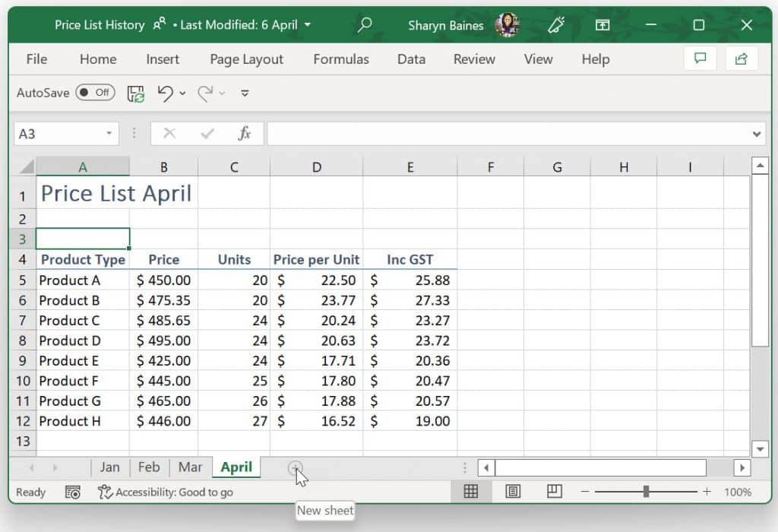Click the Insert Function fx icon
Screen dimensions: 778x532
(x=244, y=134)
